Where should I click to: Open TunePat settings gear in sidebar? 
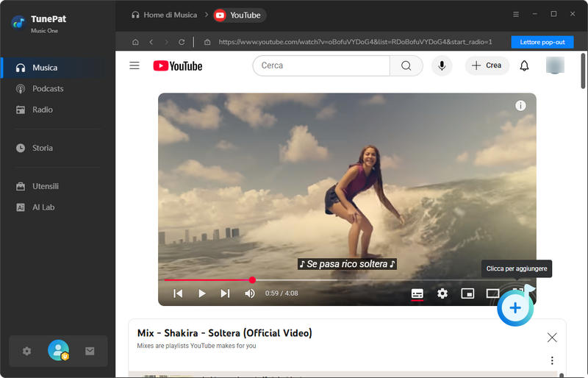coord(27,351)
